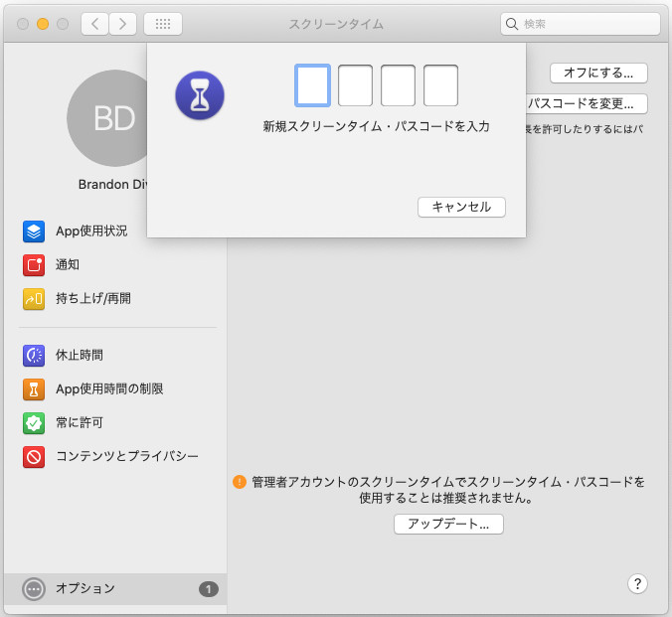
Task: Focus the second passcode digit box
Action: click(355, 85)
